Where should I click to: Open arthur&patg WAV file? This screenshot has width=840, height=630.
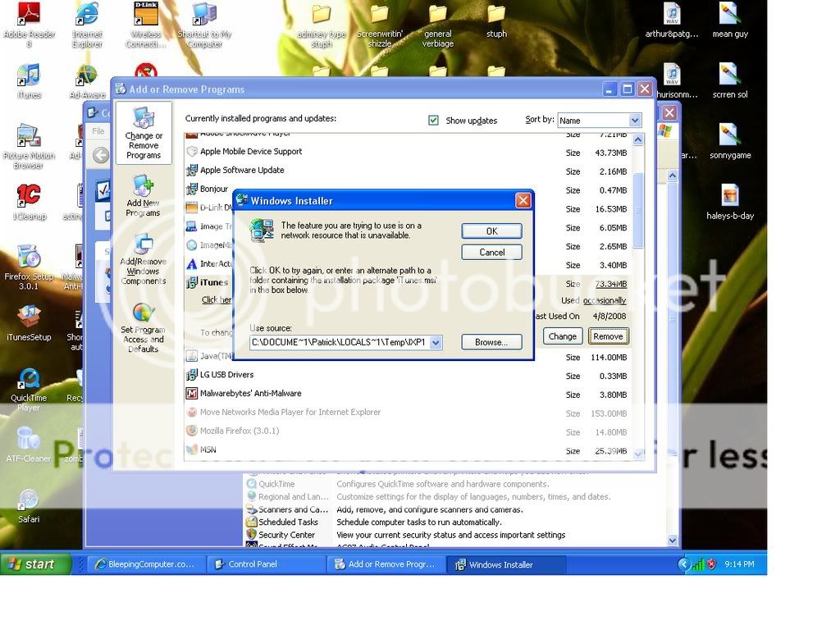672,21
